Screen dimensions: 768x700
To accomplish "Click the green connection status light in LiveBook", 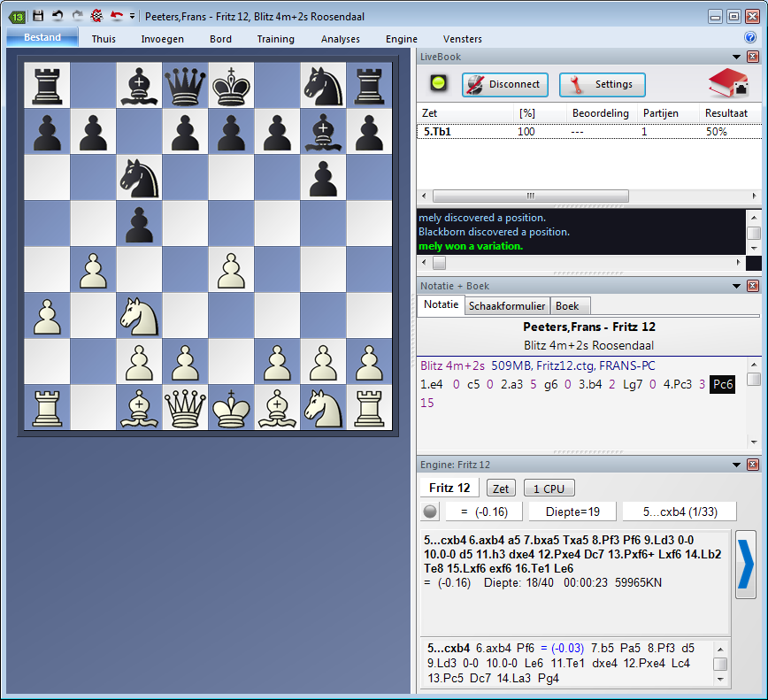I will pyautogui.click(x=436, y=84).
